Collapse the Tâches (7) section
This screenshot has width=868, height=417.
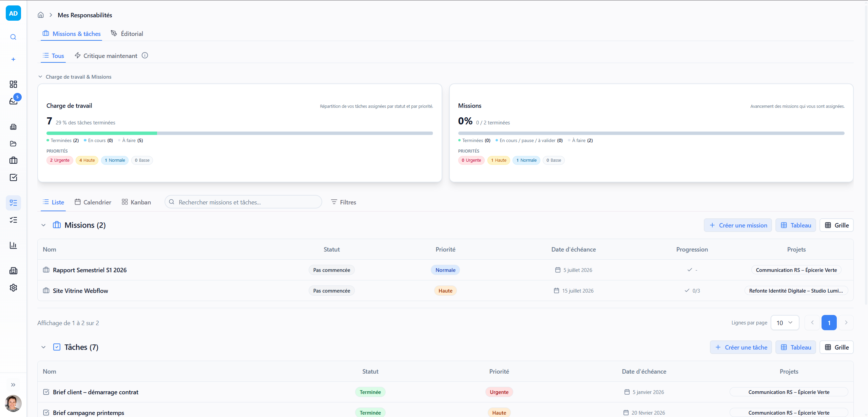pos(43,347)
